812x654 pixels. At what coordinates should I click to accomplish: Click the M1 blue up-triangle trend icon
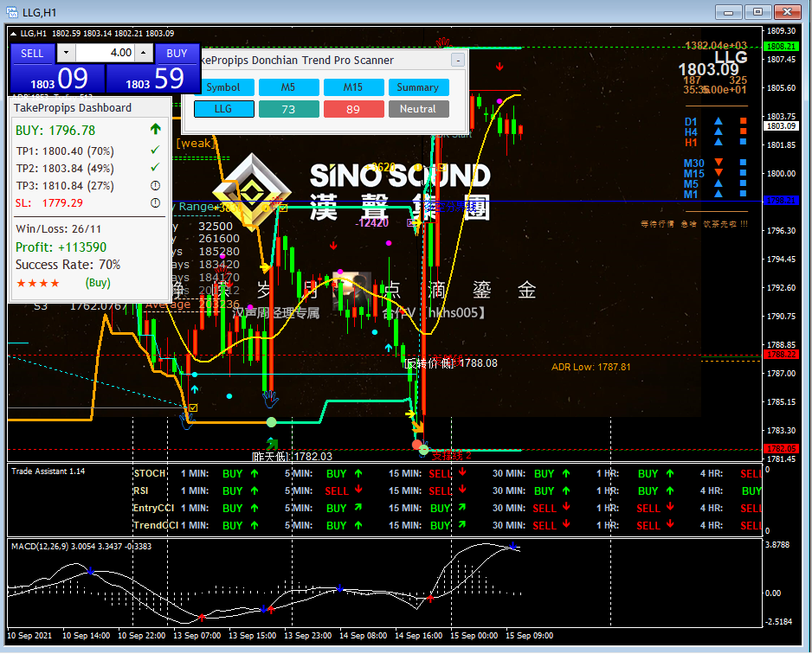(x=719, y=194)
